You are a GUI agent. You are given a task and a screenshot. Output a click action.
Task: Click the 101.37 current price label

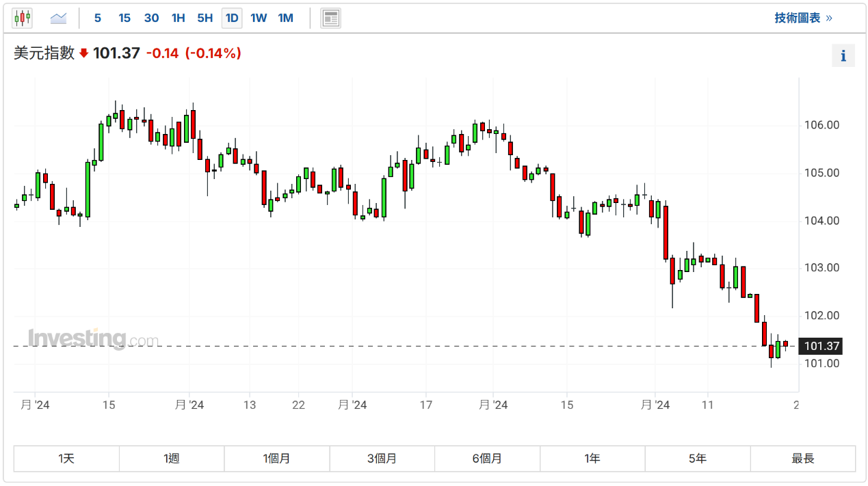click(x=821, y=347)
